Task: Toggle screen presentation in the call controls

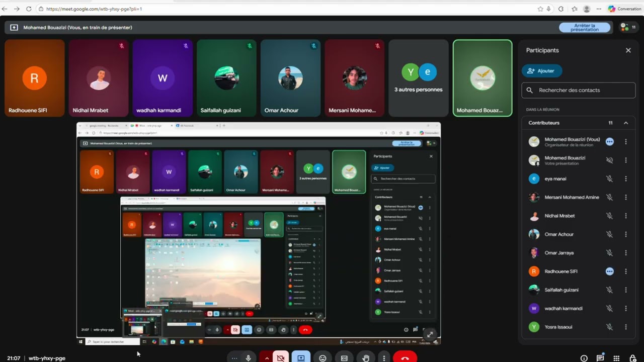Action: 301,358
